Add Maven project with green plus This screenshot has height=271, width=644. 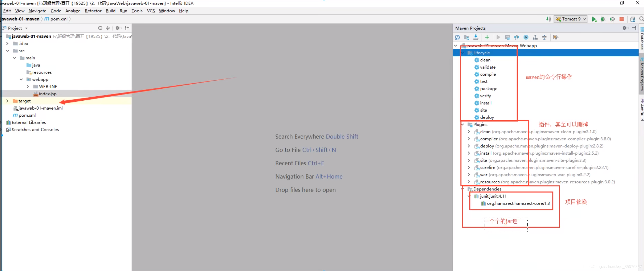(487, 37)
